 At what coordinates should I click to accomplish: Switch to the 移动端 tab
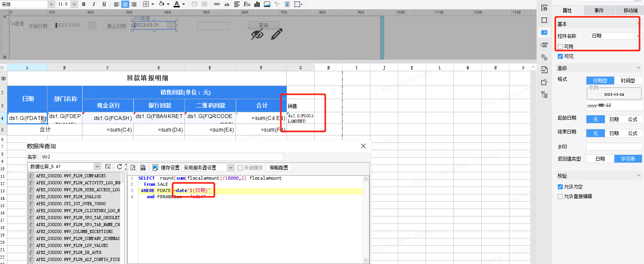tap(630, 10)
